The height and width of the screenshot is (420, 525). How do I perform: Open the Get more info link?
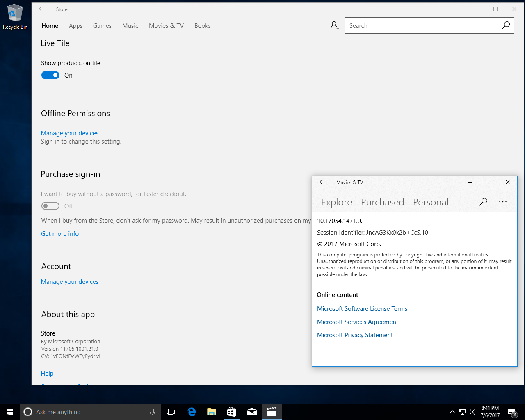[60, 234]
